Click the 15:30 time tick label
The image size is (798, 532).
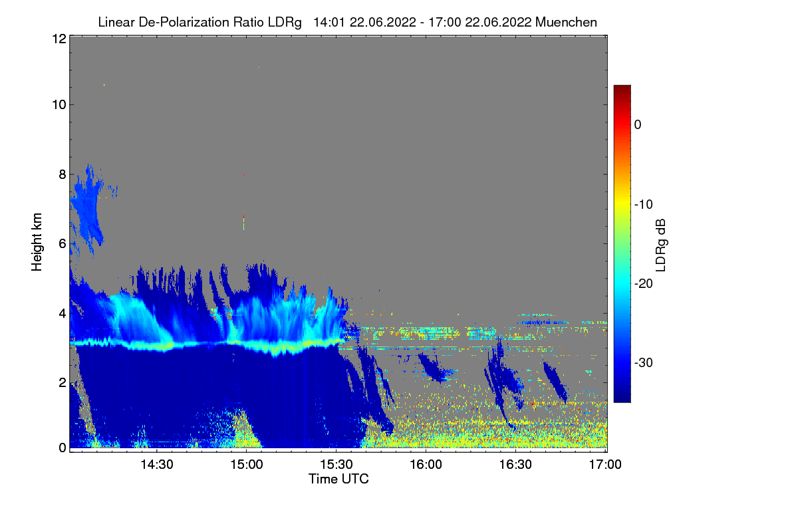tap(336, 465)
